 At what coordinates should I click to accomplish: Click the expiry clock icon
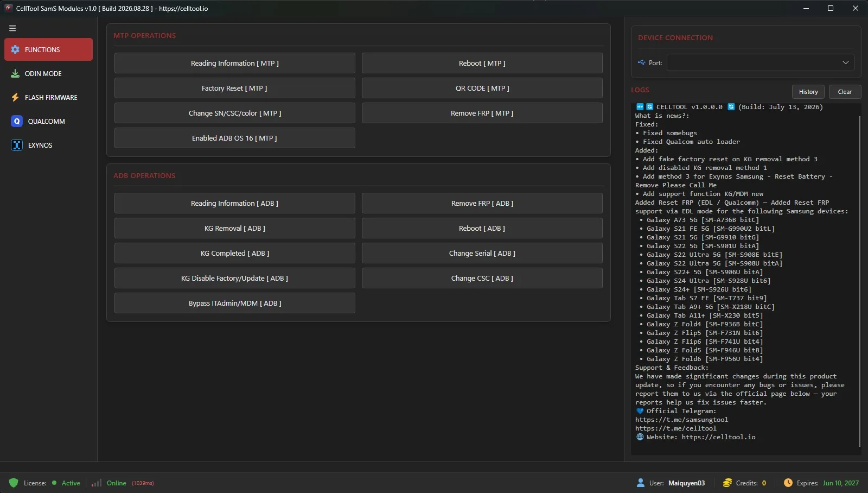[788, 483]
